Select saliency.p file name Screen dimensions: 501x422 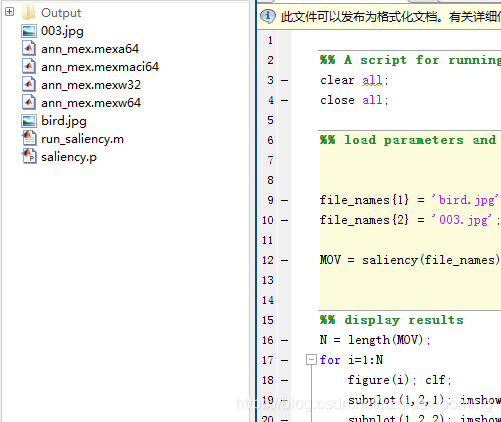[69, 157]
